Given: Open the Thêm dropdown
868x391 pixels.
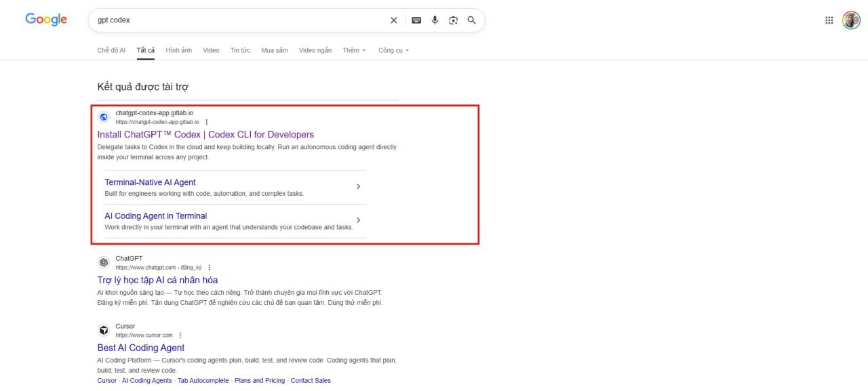Looking at the screenshot, I should 354,50.
